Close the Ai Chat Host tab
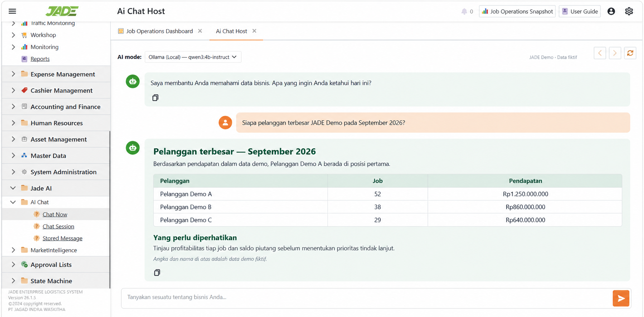The image size is (644, 317). coord(254,31)
